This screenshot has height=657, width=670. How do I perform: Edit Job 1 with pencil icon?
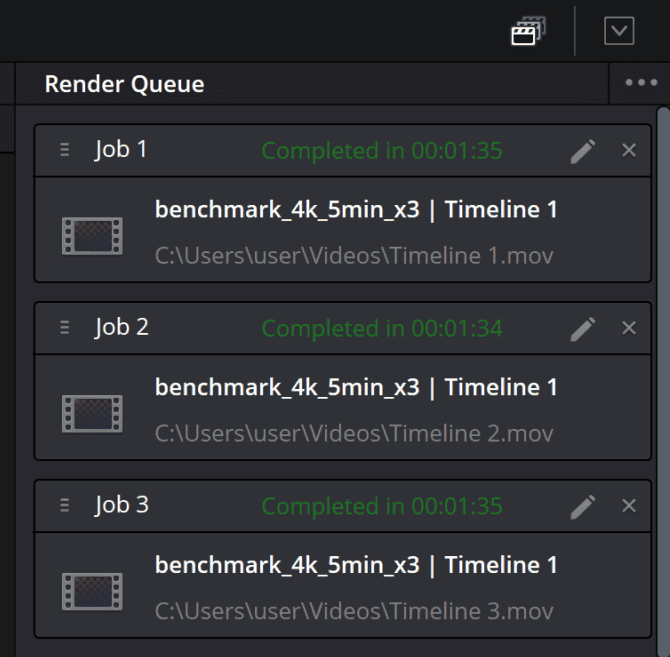(583, 151)
